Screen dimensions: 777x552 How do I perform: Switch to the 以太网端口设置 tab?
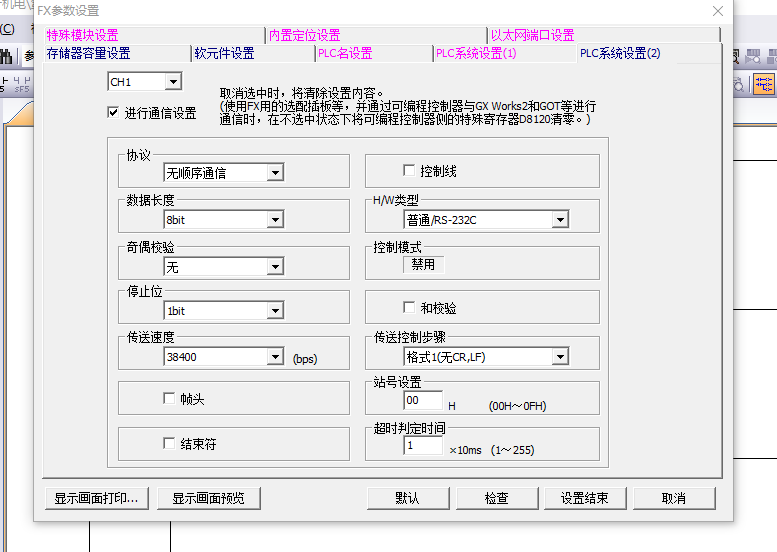[x=532, y=36]
